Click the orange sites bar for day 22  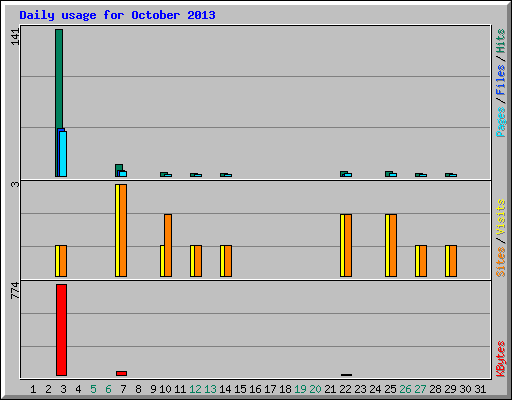[348, 245]
